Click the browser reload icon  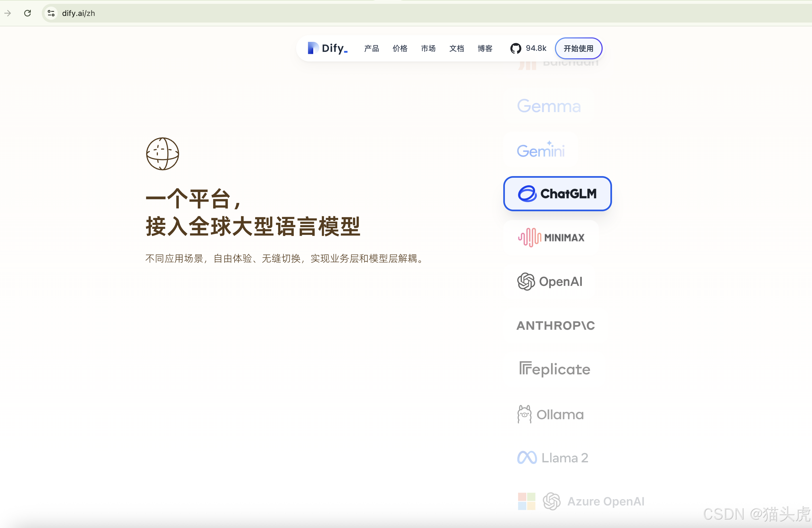pyautogui.click(x=28, y=13)
